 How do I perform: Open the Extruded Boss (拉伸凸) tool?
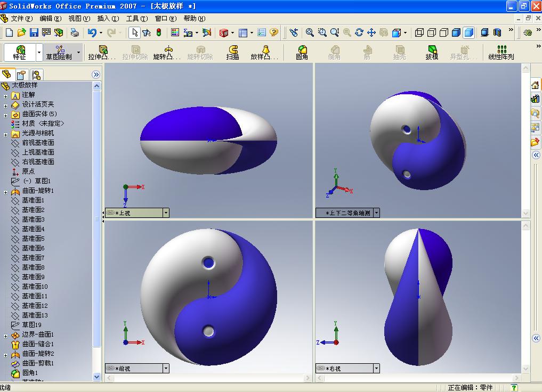tap(102, 53)
